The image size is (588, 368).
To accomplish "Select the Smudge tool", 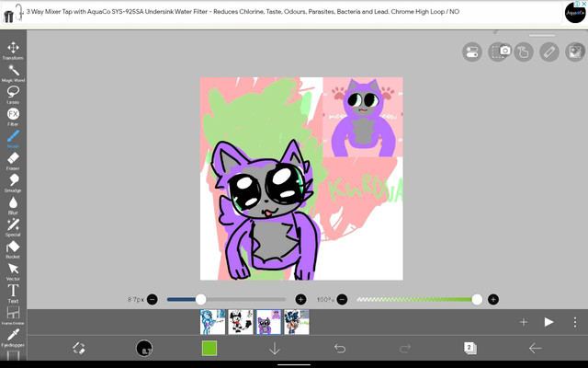I will [13, 181].
